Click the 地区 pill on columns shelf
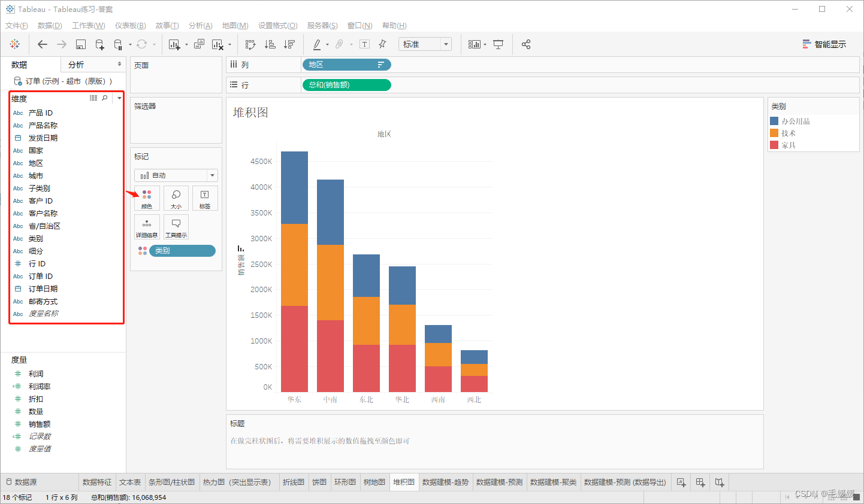This screenshot has height=504, width=864. [x=346, y=65]
